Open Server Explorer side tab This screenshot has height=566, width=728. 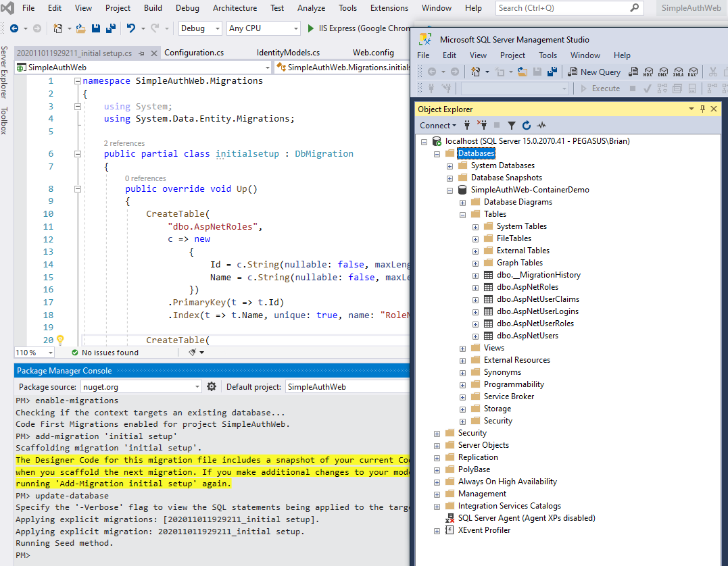click(4, 72)
